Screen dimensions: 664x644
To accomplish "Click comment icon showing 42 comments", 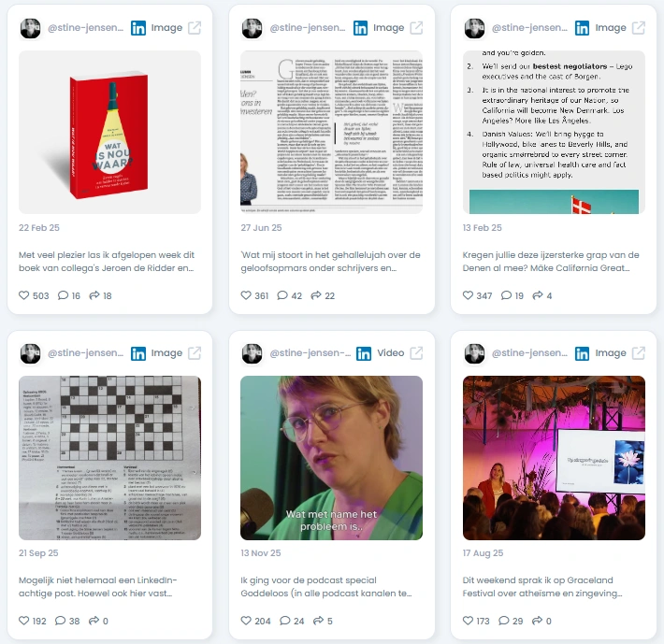I will [x=282, y=295].
